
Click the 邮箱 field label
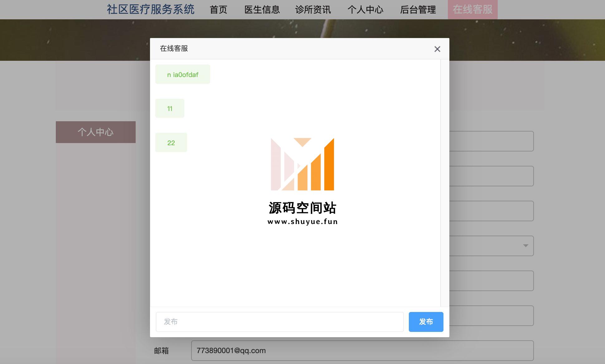161,351
